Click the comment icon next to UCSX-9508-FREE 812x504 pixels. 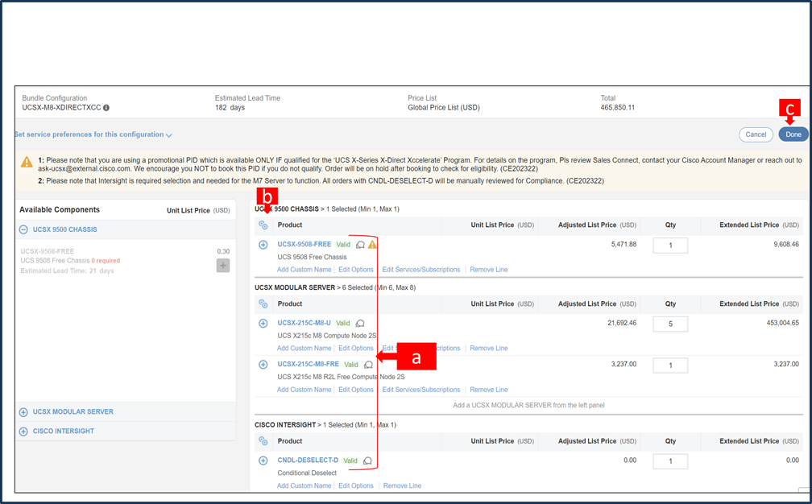(x=360, y=245)
